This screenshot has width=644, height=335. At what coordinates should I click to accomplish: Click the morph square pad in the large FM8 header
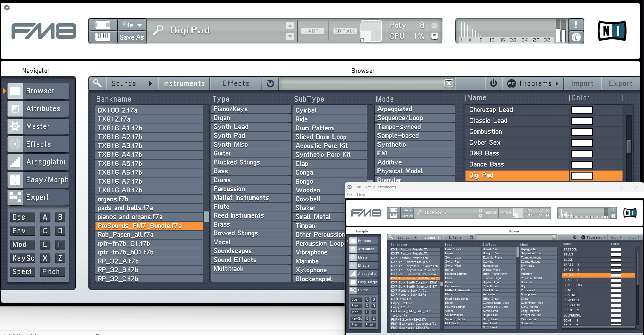pos(371,31)
